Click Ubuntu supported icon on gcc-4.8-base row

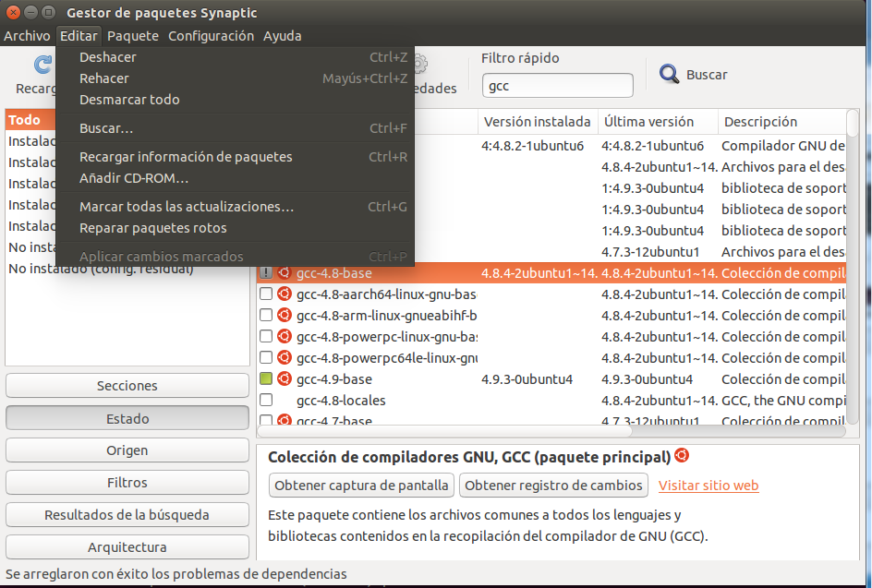(285, 273)
